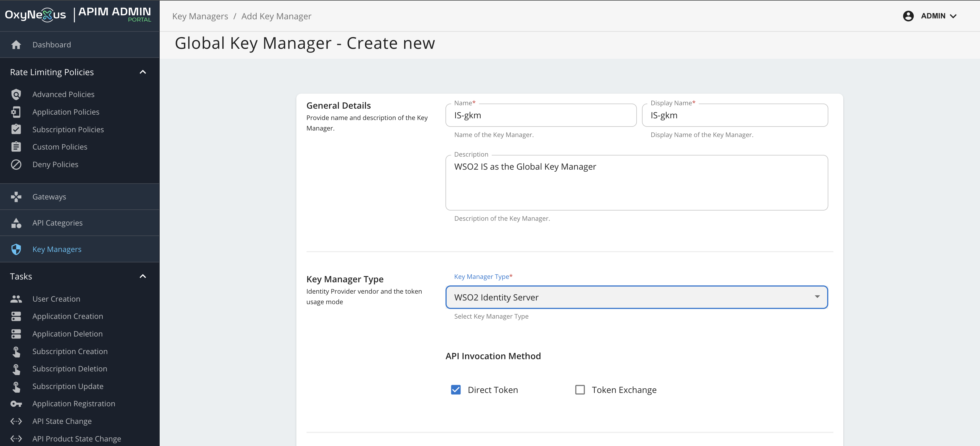
Task: Enable the Token Exchange checkbox
Action: point(580,390)
